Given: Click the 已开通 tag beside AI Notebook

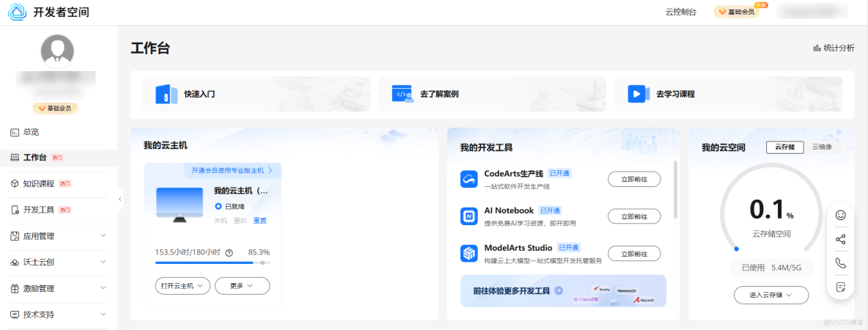Looking at the screenshot, I should point(551,210).
